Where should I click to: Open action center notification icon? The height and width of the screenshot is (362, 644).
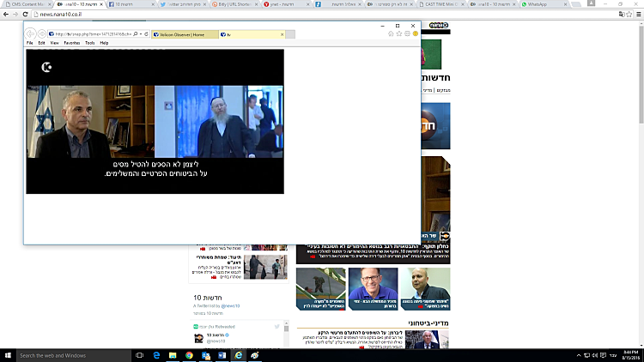(x=603, y=355)
